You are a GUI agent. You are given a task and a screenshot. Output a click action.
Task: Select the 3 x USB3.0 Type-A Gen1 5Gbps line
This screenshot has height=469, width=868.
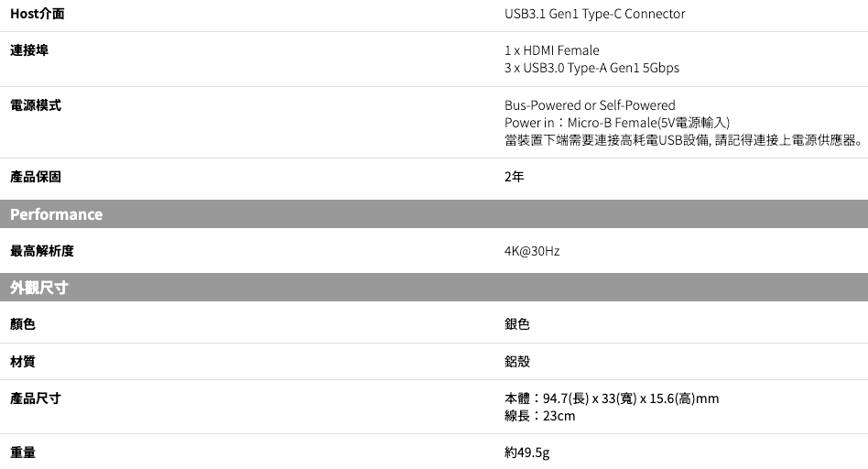[x=591, y=68]
